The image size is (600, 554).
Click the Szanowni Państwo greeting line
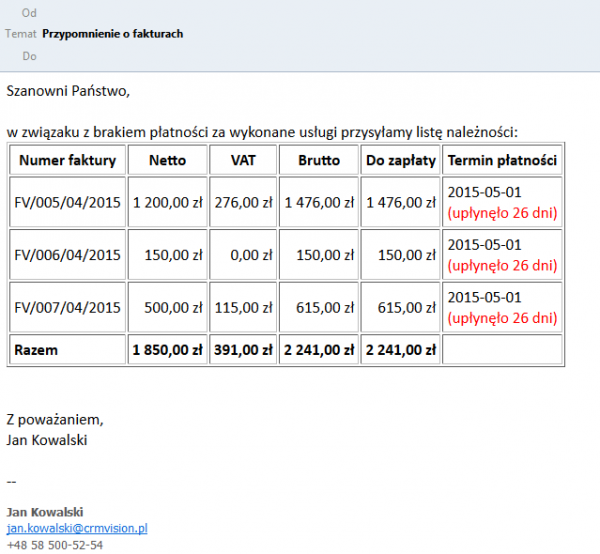coord(68,92)
